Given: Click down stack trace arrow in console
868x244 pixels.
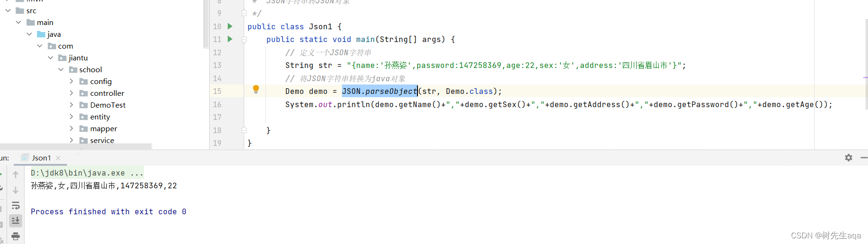Looking at the screenshot, I should [x=16, y=190].
